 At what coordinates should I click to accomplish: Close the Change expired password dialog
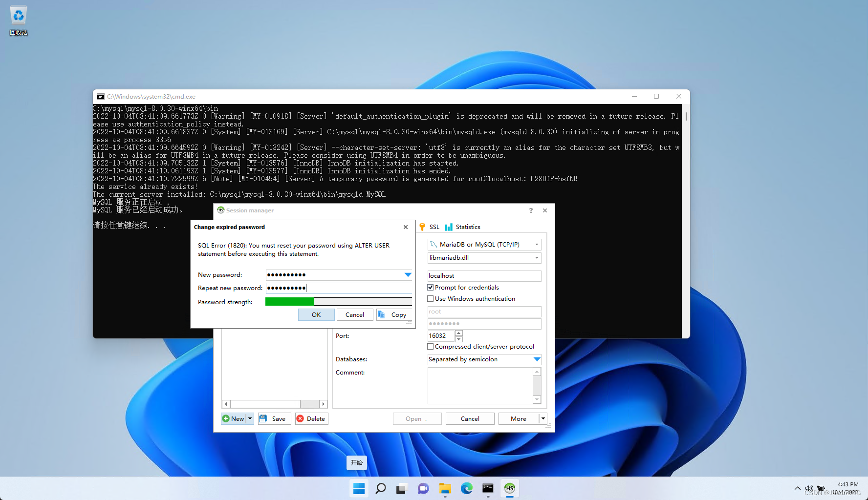click(405, 227)
